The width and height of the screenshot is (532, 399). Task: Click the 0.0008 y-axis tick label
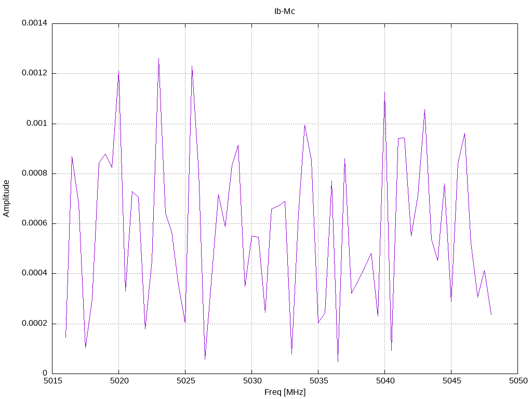pos(35,174)
